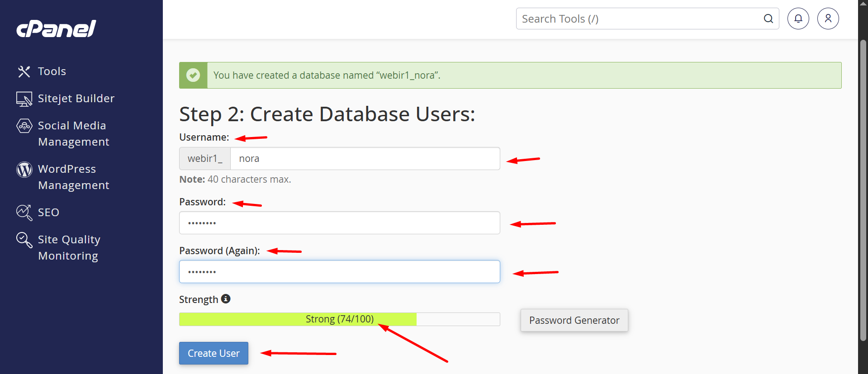The image size is (868, 374).
Task: Go to Sitejet Builder menu item
Action: point(76,99)
